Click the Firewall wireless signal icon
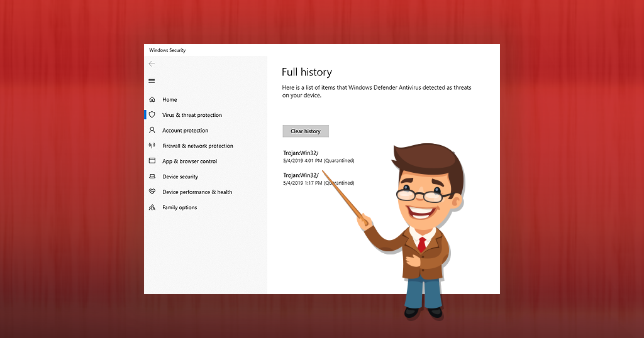The width and height of the screenshot is (644, 338). click(152, 146)
